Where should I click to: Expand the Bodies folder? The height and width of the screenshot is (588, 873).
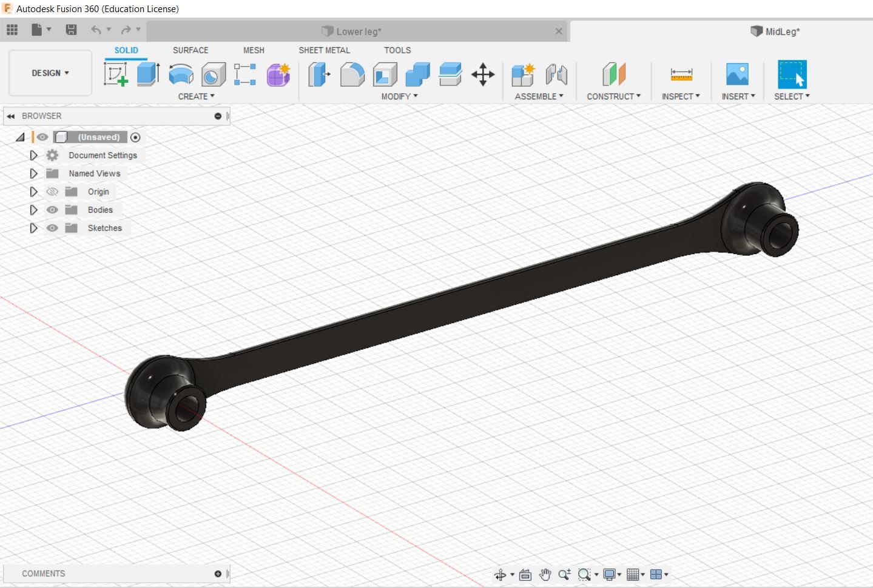click(x=33, y=210)
